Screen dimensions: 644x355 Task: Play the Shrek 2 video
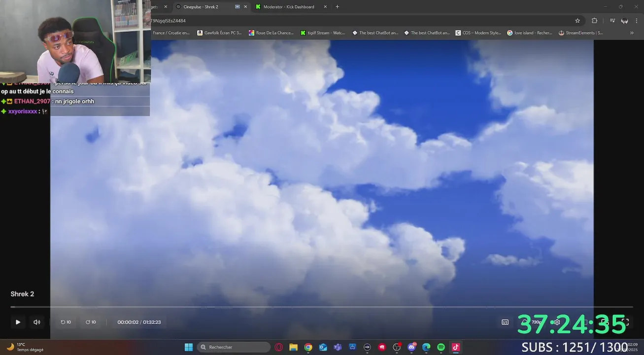[x=18, y=322]
